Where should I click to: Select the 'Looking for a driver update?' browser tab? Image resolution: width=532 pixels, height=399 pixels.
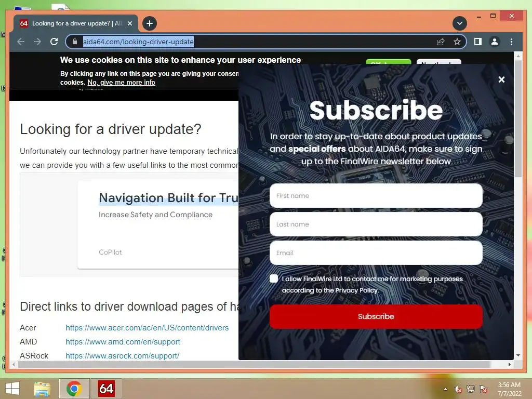76,23
